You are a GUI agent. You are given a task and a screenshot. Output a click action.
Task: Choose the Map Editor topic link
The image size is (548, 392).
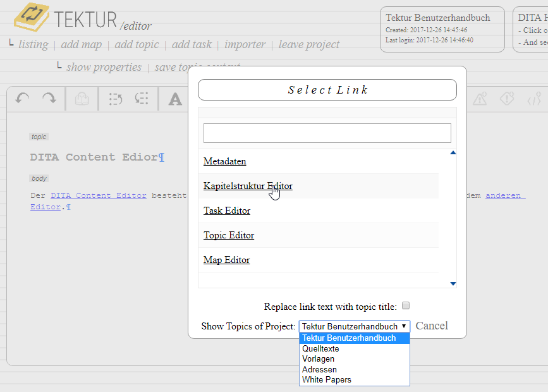pos(226,260)
